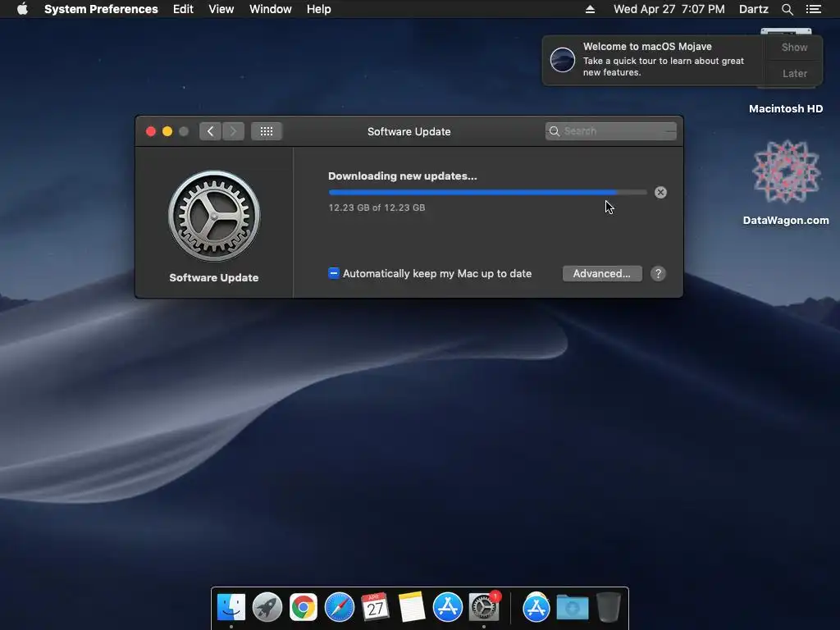
Task: Focus the Search field in Software Update
Action: coord(610,131)
